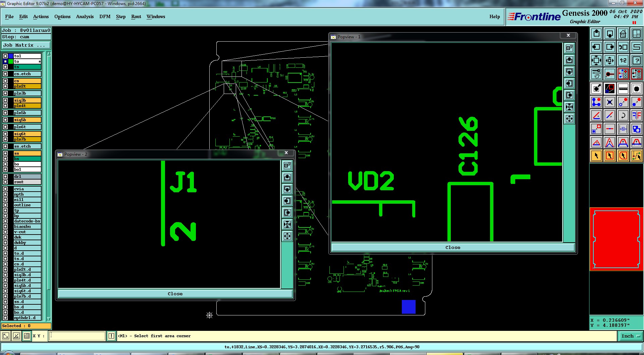Select the ruler measure tool icon
The width and height of the screenshot is (644, 355).
623,89
